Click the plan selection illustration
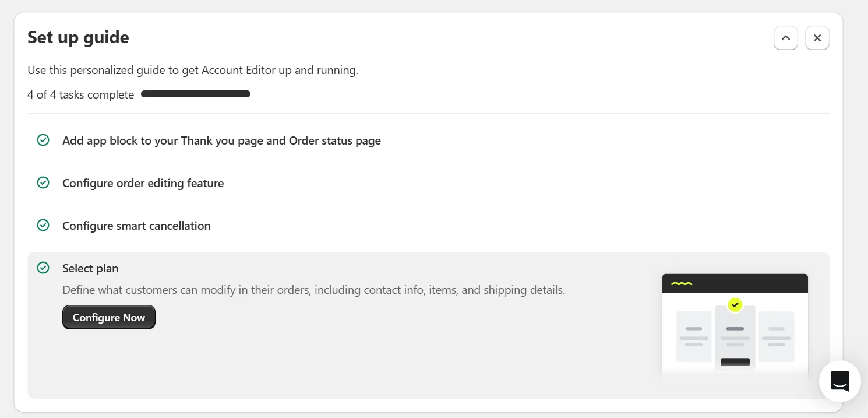868x418 pixels. [735, 326]
